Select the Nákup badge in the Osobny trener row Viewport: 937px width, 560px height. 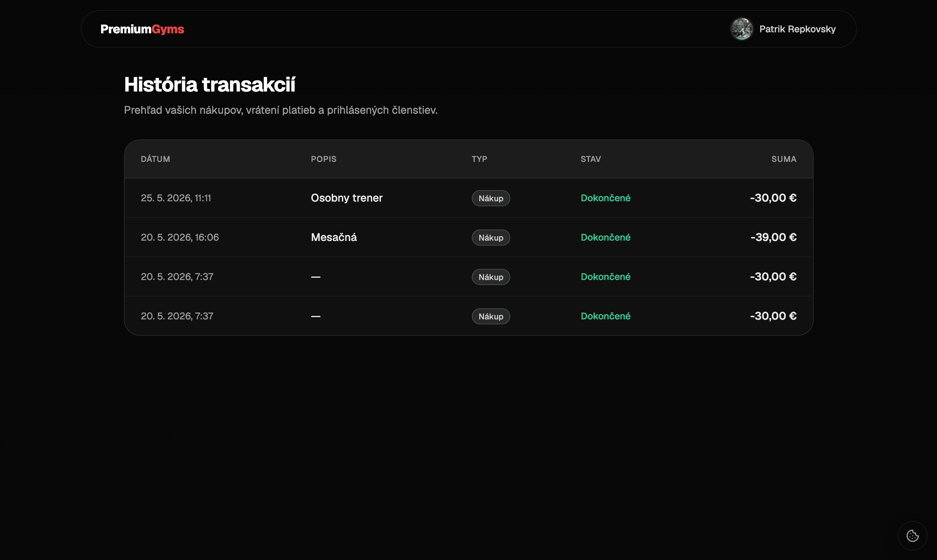(491, 198)
